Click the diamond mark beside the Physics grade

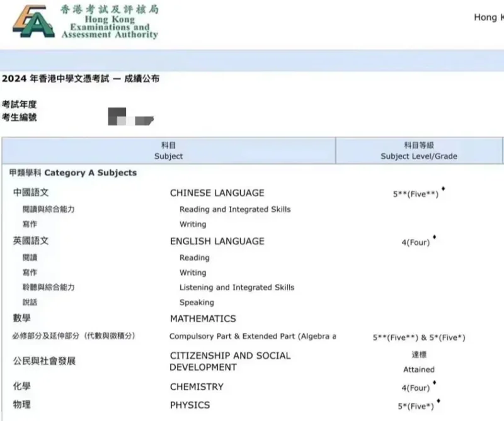tap(438, 401)
